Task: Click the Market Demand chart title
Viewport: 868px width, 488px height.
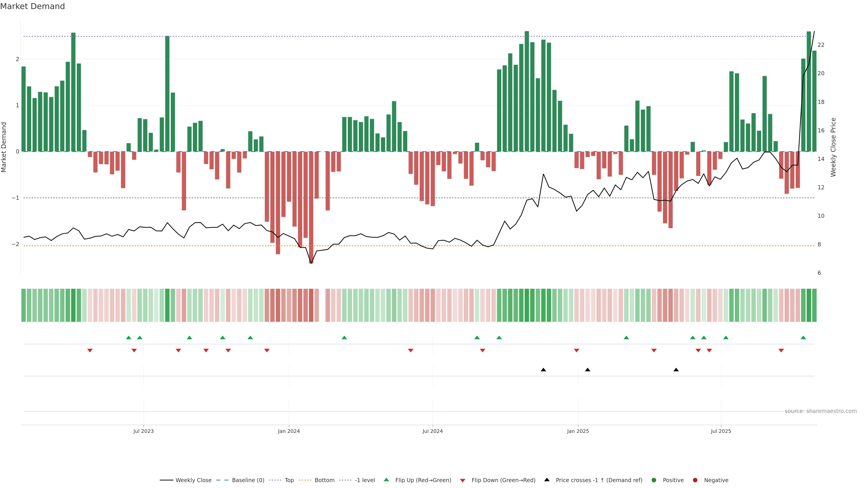Action: (x=32, y=6)
